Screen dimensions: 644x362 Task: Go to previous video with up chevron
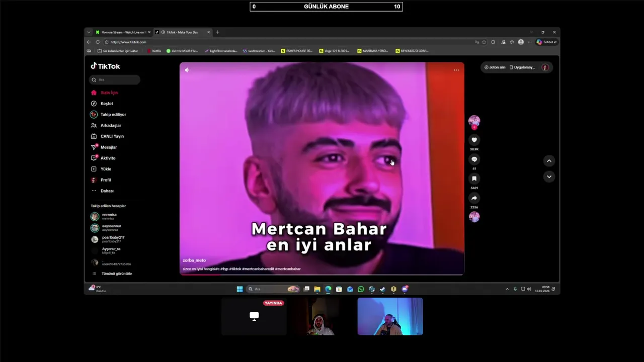click(x=549, y=161)
